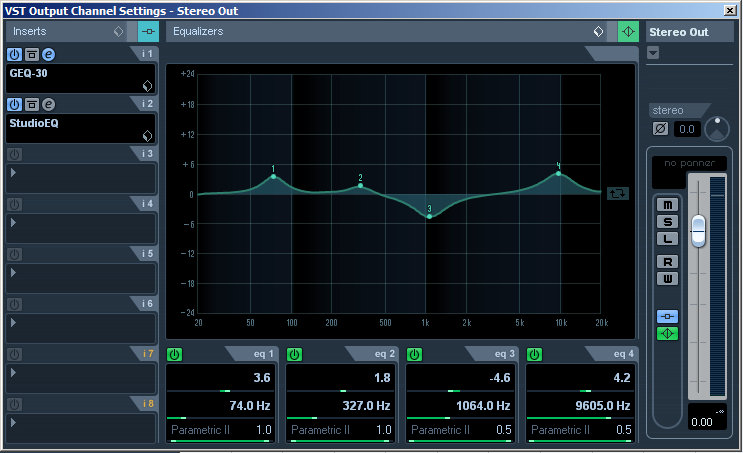This screenshot has width=743, height=453.
Task: Click the EQ curve reset/invert arrows icon
Action: [617, 193]
